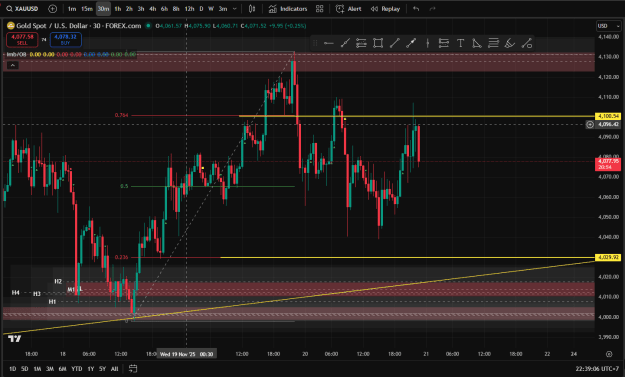625x377 pixels.
Task: Click the red 4,077.58 SELL button
Action: point(22,40)
